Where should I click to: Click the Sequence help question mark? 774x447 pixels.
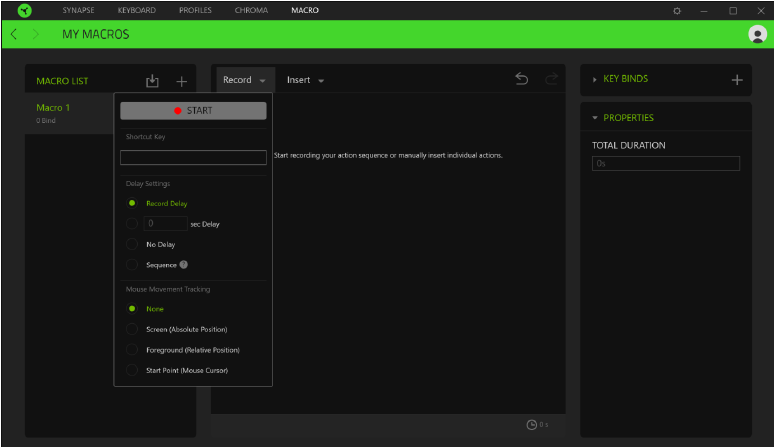pyautogui.click(x=184, y=264)
